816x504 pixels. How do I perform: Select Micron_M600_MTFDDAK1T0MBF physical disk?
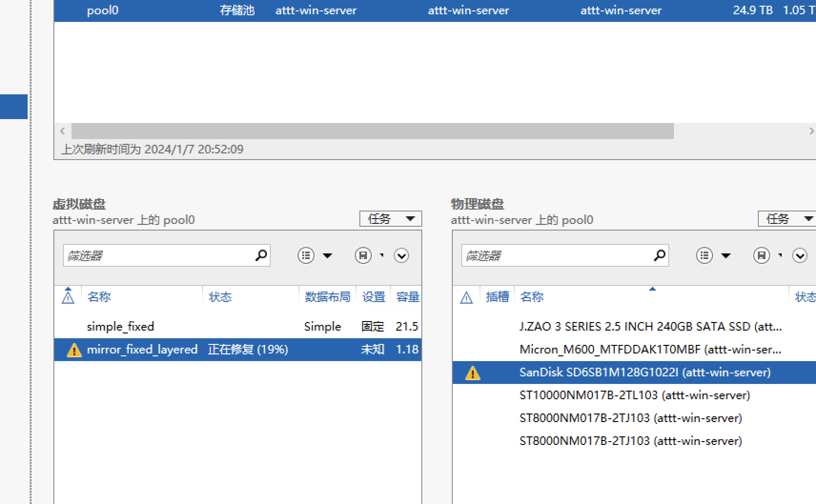point(634,349)
